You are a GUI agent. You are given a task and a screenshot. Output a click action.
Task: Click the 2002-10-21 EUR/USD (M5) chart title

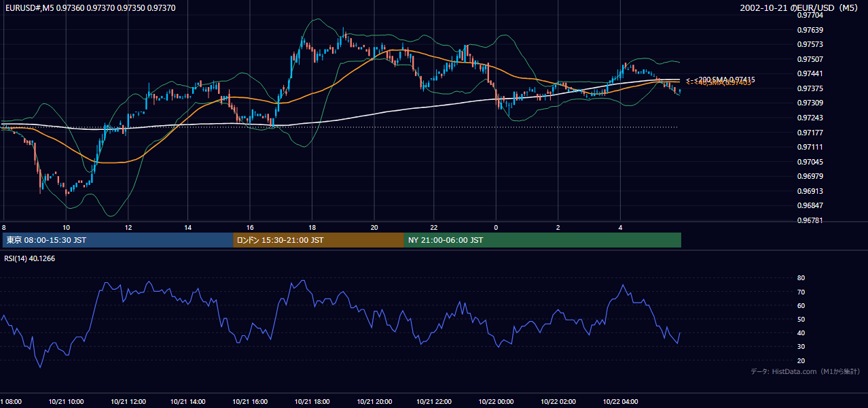800,7
